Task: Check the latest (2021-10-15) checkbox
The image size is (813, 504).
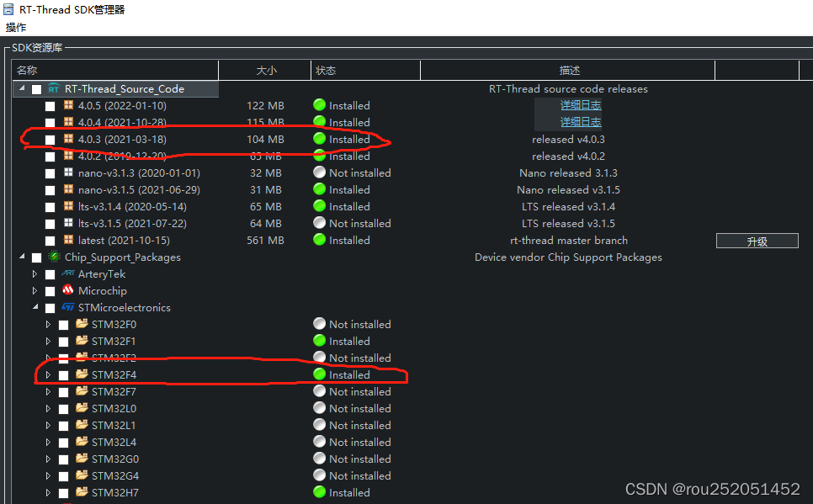Action: (x=50, y=241)
